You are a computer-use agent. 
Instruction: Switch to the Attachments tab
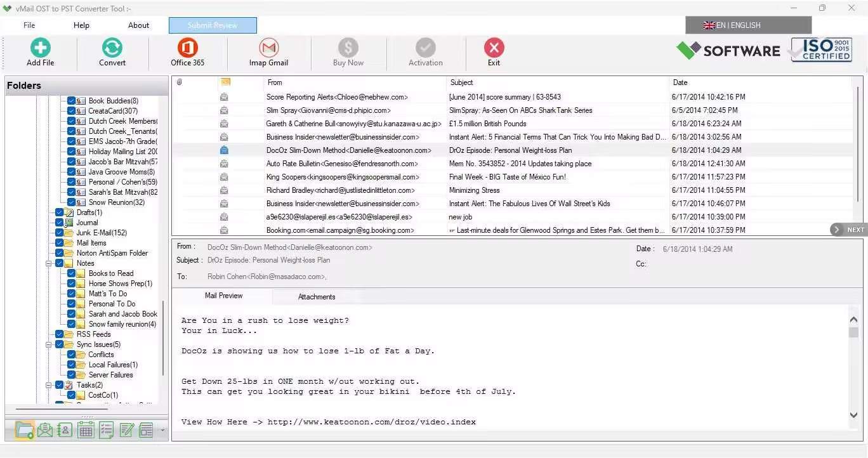tap(317, 297)
